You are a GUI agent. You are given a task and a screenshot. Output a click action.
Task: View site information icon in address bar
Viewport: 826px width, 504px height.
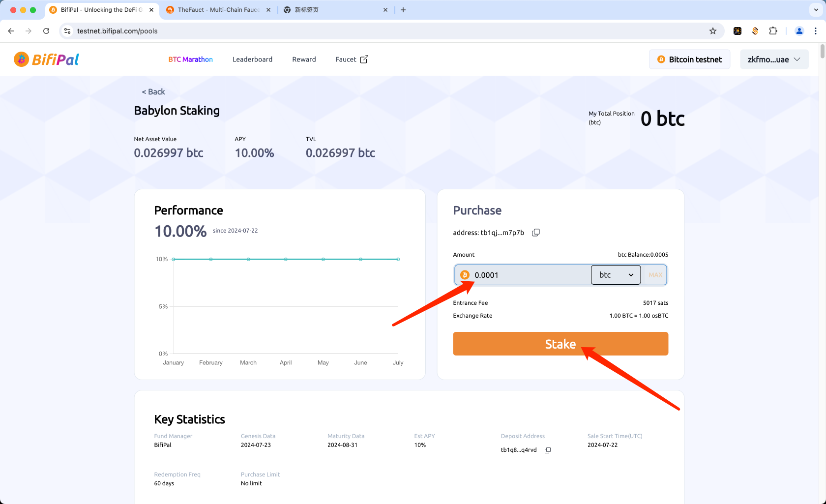tap(68, 31)
